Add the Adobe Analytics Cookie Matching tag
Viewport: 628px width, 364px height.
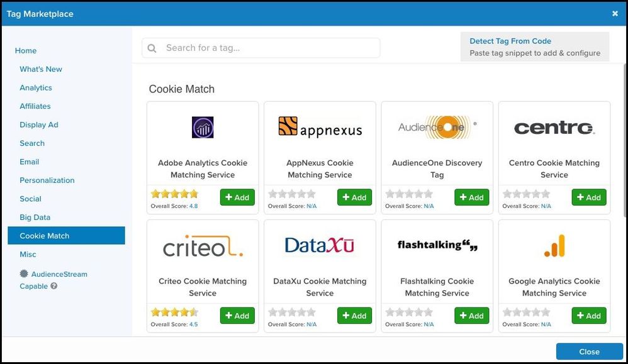237,197
